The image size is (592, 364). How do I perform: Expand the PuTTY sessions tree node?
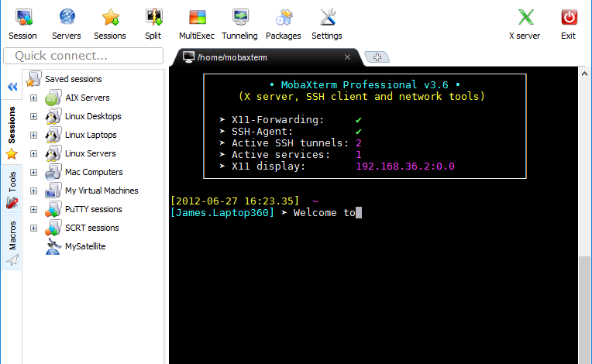coord(33,209)
